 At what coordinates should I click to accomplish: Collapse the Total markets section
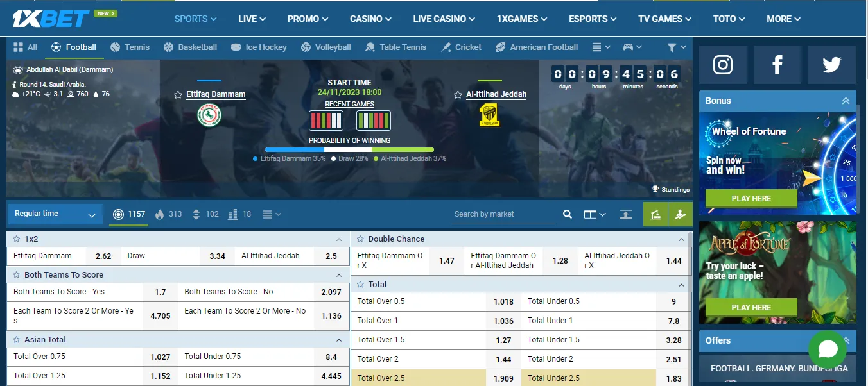point(681,284)
